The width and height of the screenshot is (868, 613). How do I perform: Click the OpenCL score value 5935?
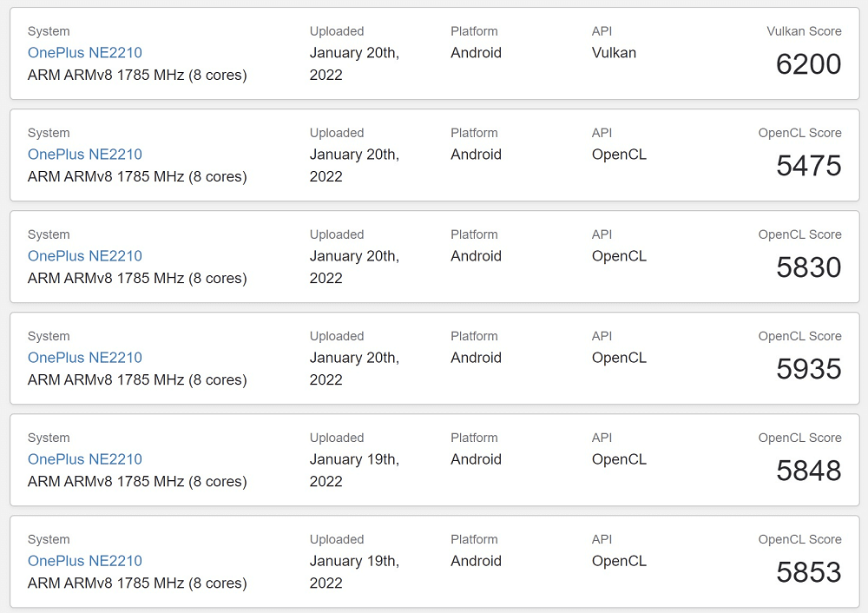(808, 369)
